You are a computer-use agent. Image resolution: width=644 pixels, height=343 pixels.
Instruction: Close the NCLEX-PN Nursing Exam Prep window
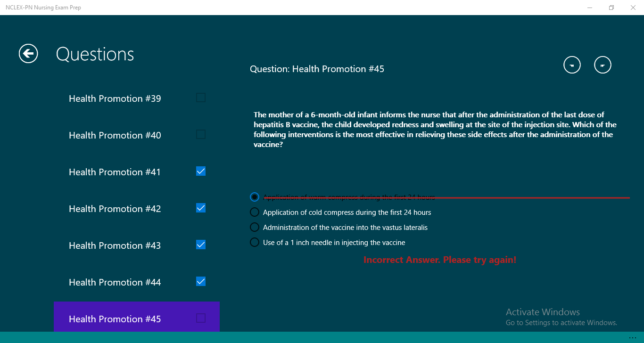pos(633,8)
